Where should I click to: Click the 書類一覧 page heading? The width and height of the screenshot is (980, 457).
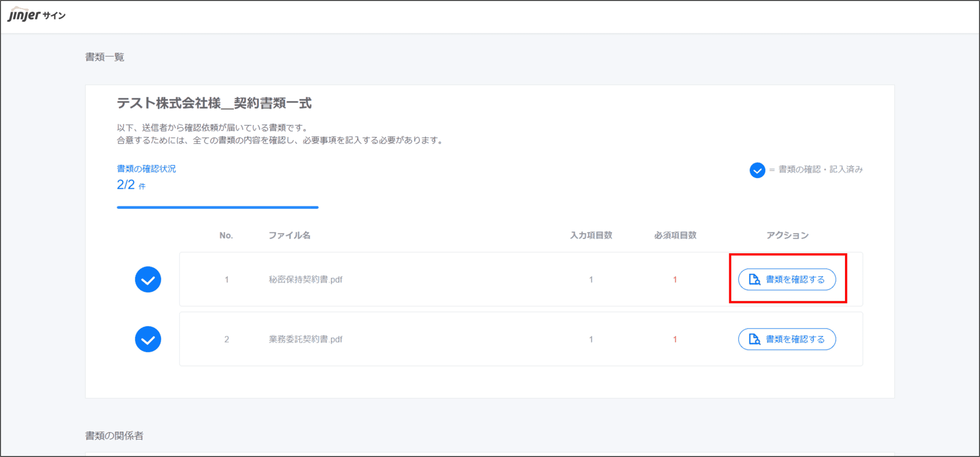point(104,57)
